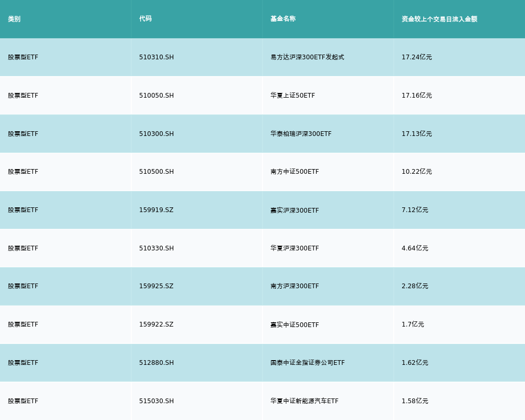Click inflow amount 17.24亿元
Image resolution: width=525 pixels, height=420 pixels.
click(416, 57)
